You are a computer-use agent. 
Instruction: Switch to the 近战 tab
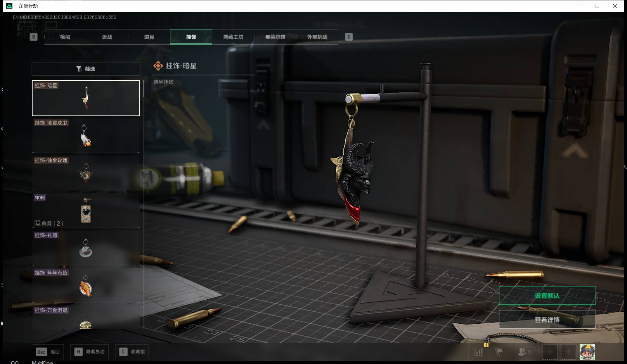pos(107,37)
